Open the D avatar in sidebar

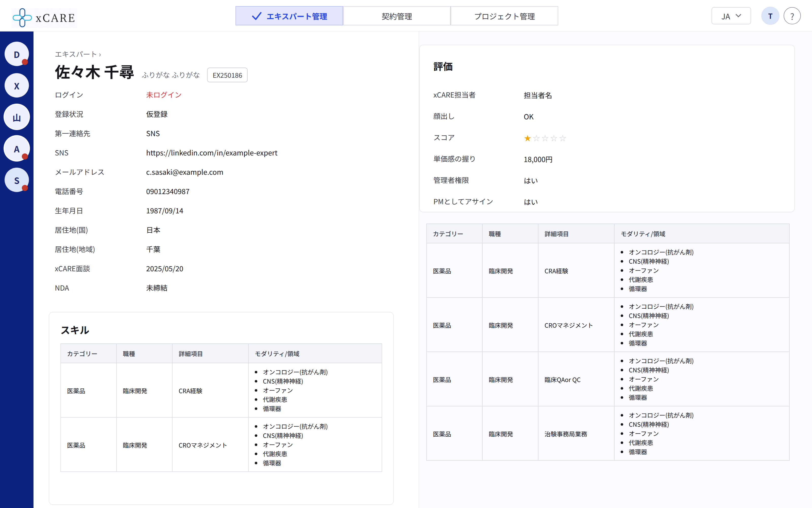17,54
